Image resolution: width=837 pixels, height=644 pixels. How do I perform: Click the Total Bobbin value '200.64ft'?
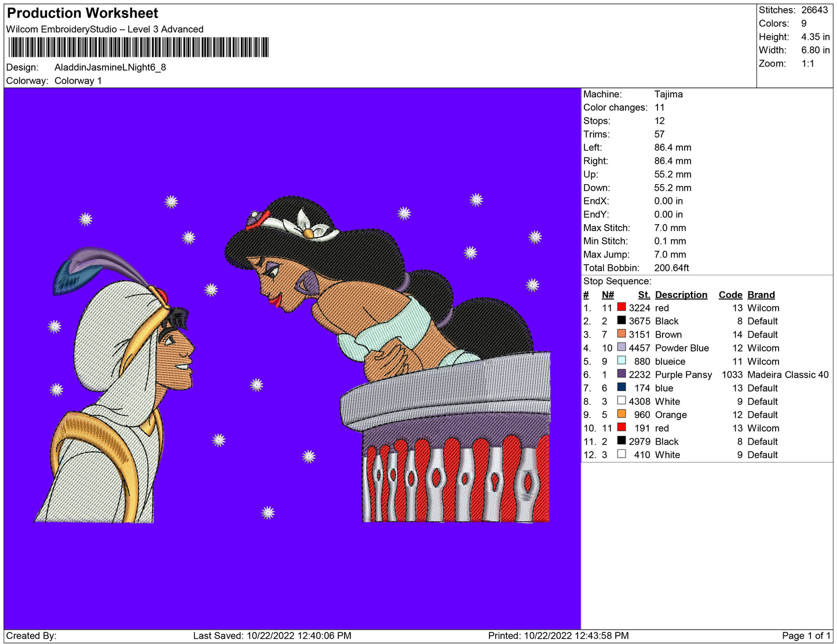(672, 268)
